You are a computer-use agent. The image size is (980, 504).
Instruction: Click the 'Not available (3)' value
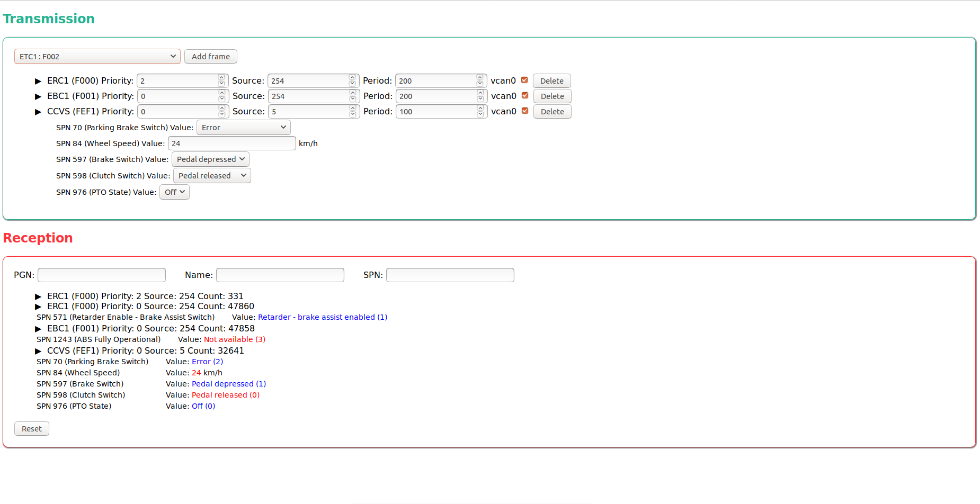235,339
